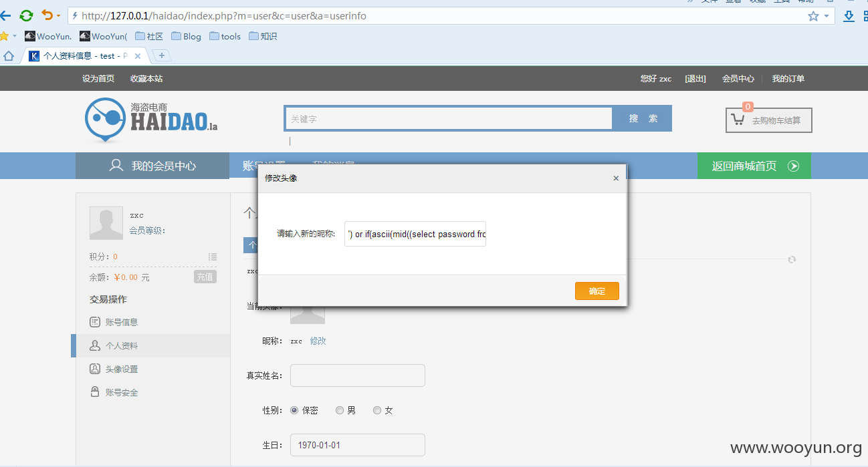Click the favorites star icon on bookmarks bar
The width and height of the screenshot is (868, 467).
point(4,36)
